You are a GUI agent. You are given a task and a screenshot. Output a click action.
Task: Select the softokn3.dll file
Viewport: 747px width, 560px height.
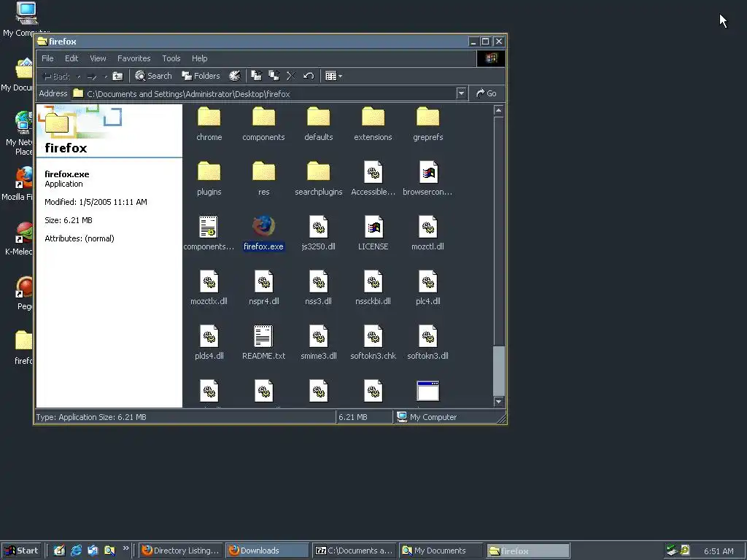pyautogui.click(x=427, y=343)
